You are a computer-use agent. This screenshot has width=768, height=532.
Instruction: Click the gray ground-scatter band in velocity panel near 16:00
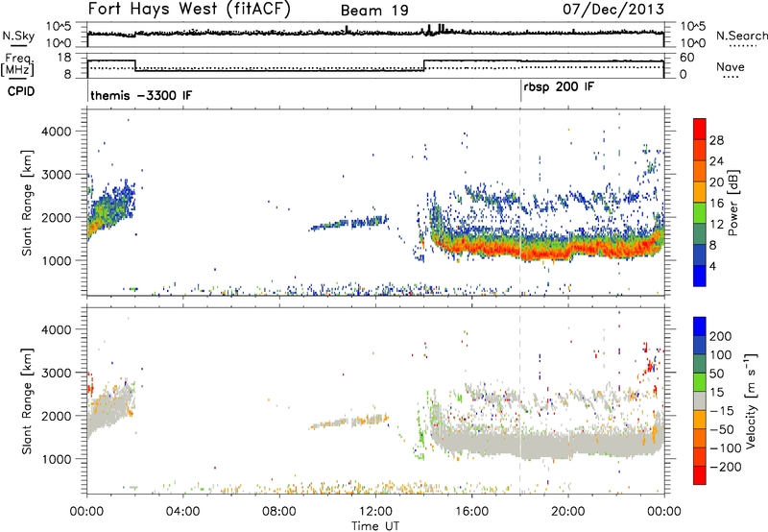pyautogui.click(x=471, y=442)
